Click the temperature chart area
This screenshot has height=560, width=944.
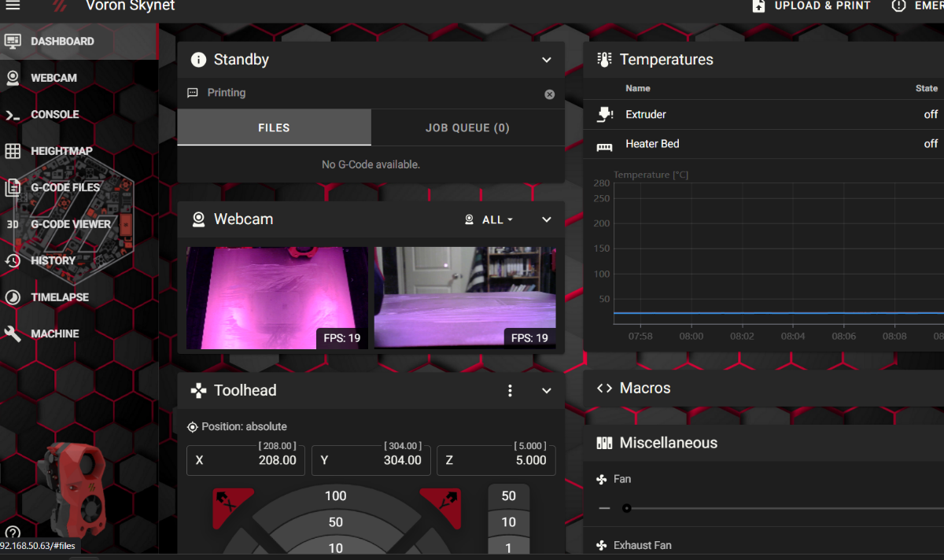(779, 253)
